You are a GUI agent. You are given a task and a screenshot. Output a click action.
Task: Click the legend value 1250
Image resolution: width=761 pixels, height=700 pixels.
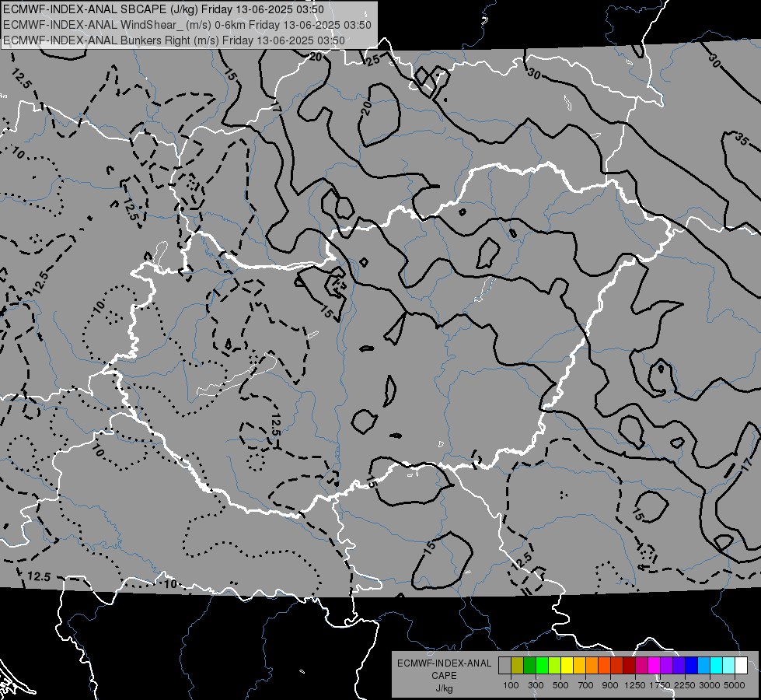pos(635,685)
